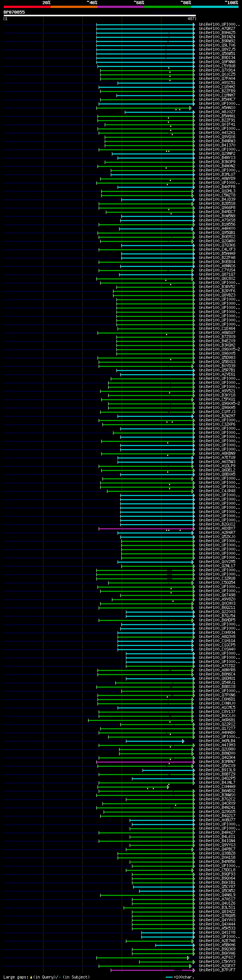Click hit label UniRef100_Q7X914
This screenshot has width=242, height=980.
point(217,70)
